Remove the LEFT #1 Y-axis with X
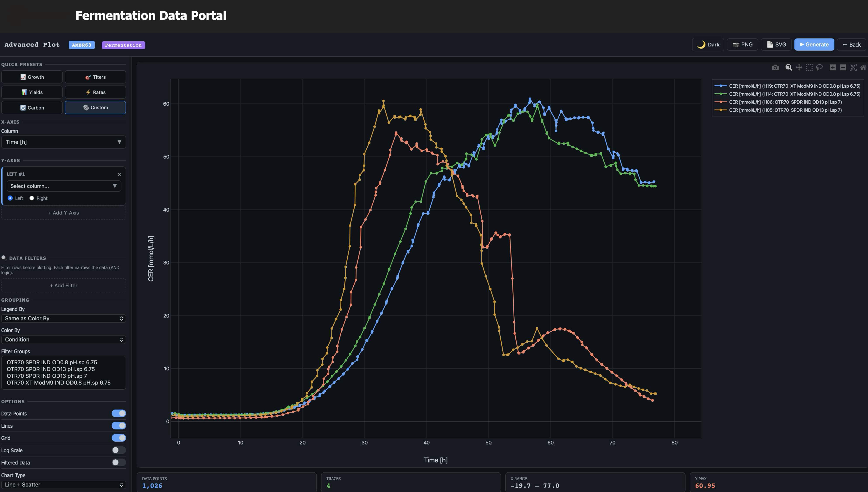This screenshot has width=868, height=492. (x=119, y=174)
